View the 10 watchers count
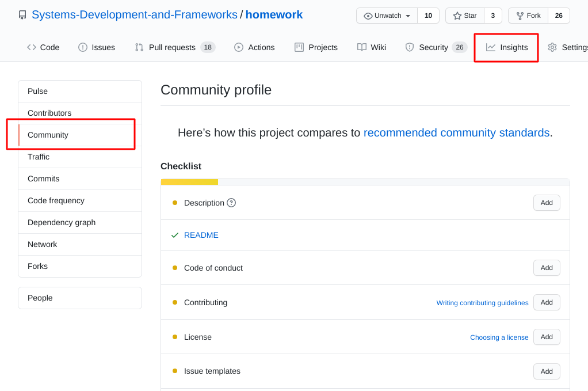588x391 pixels. tap(428, 16)
